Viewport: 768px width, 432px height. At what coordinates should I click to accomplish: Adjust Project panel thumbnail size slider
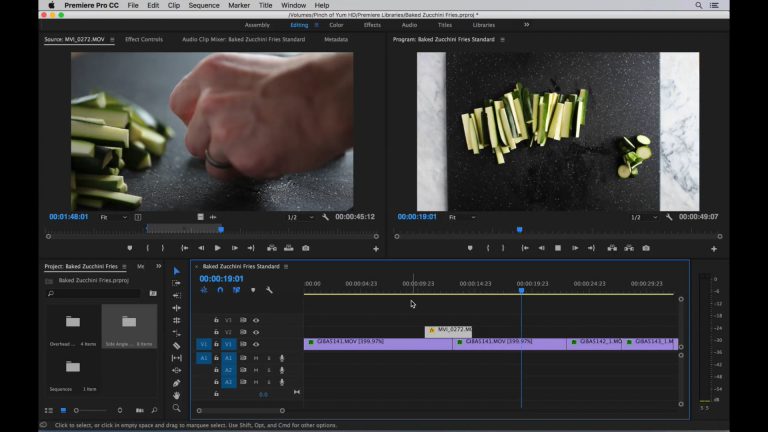click(x=91, y=410)
